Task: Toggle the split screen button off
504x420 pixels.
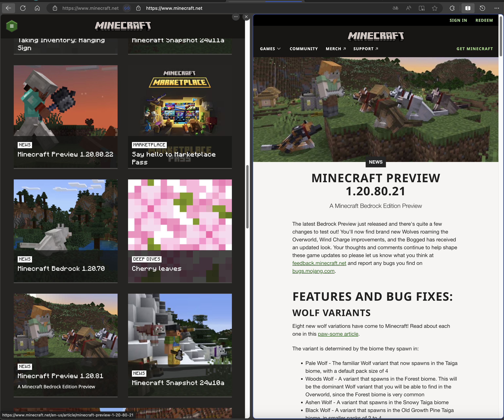Action: [468, 8]
